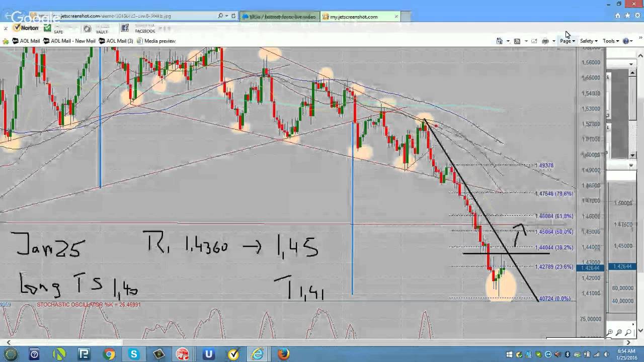This screenshot has height=362, width=644.
Task: Open Firefox from the taskbar
Action: pyautogui.click(x=283, y=354)
